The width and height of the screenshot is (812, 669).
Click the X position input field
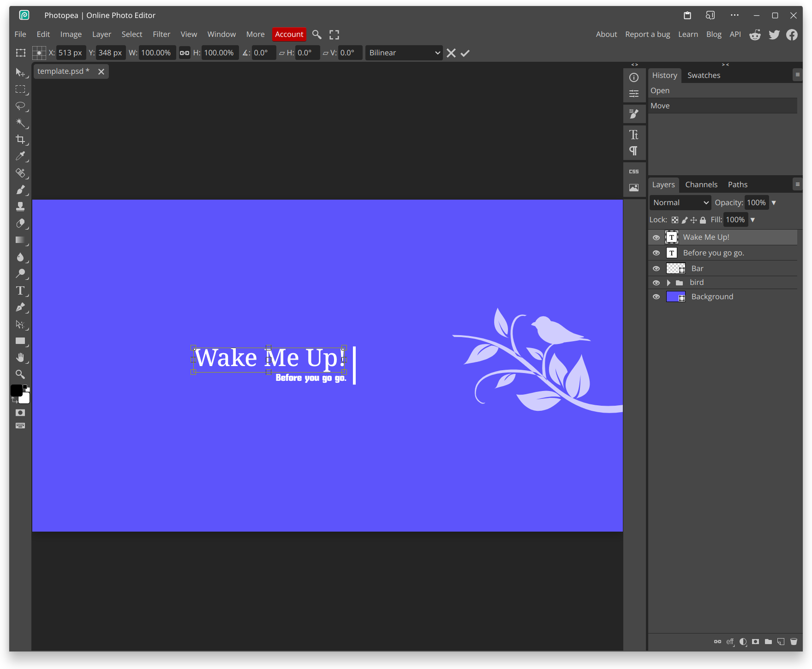click(71, 53)
